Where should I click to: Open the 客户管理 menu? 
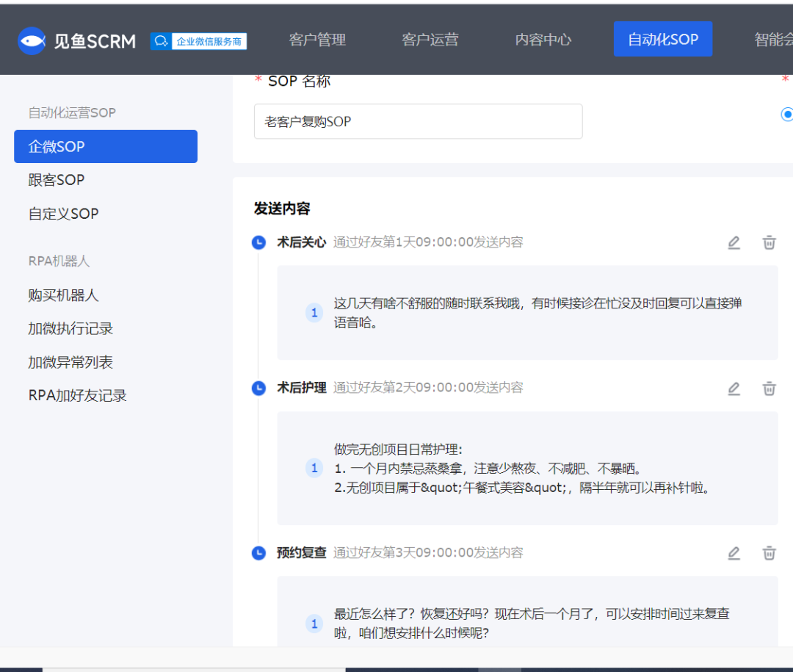coord(317,40)
